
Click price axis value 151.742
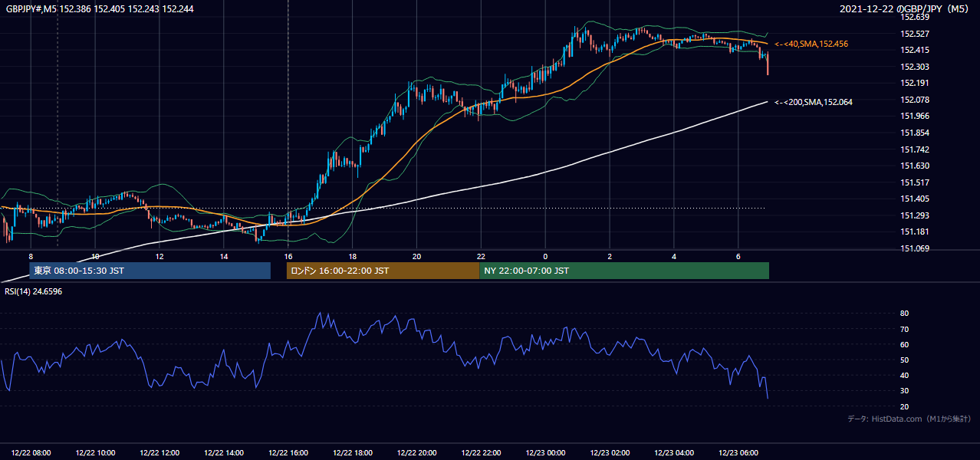coord(914,149)
